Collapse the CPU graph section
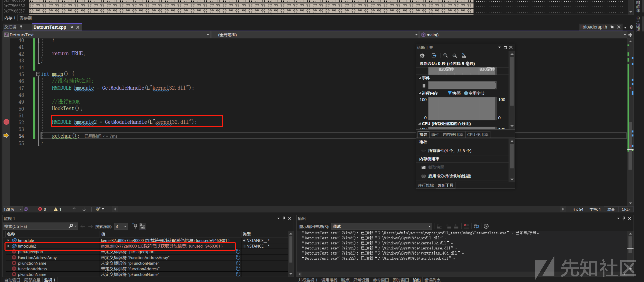Image resolution: width=644 pixels, height=282 pixels. point(420,124)
